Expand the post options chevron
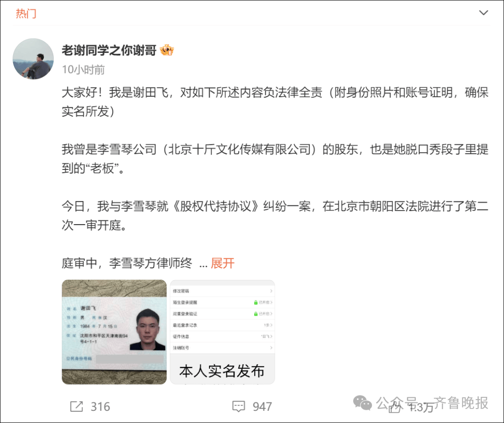504x423 pixels. pos(483,13)
